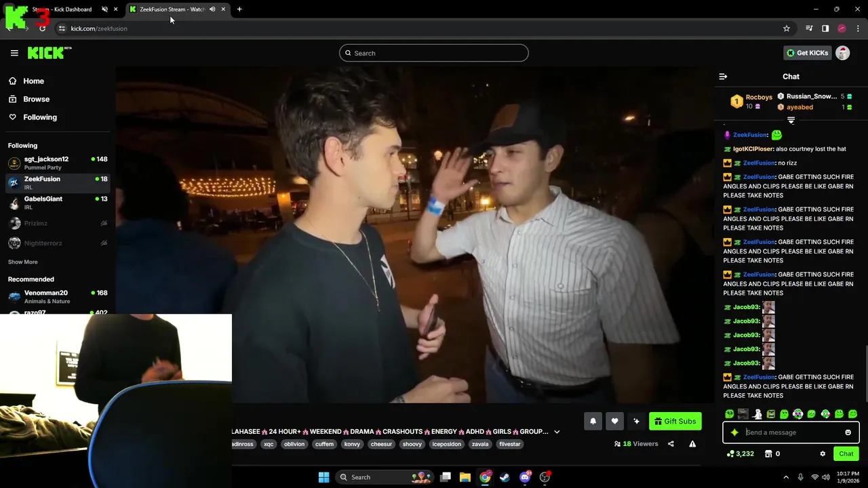Click the fiivestar tag below stream
868x488 pixels.
click(509, 444)
